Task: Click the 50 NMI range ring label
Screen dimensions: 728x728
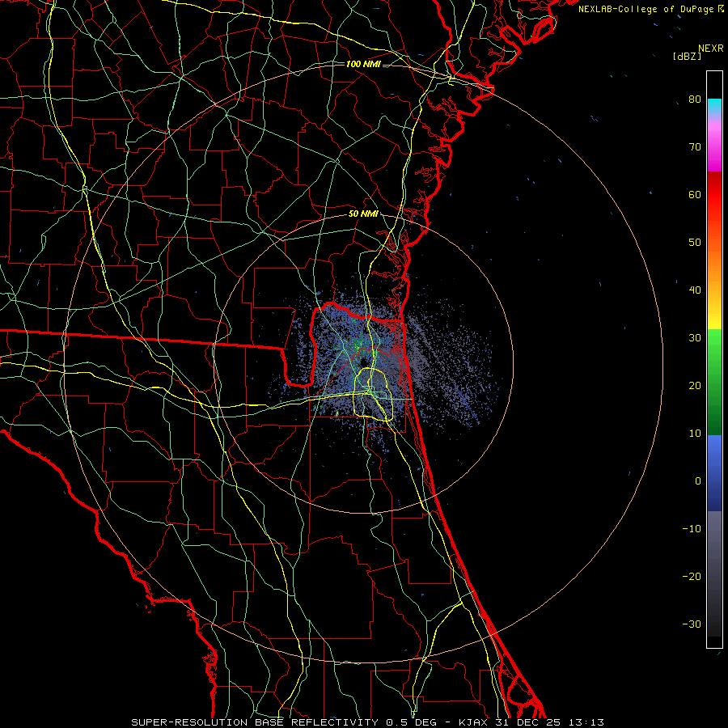Action: pyautogui.click(x=363, y=214)
